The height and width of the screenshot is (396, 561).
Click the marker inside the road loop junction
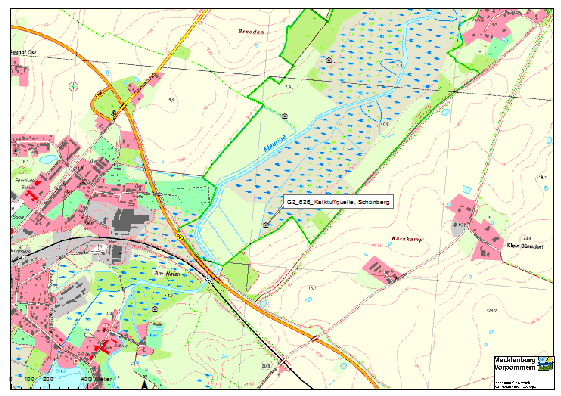114,114
